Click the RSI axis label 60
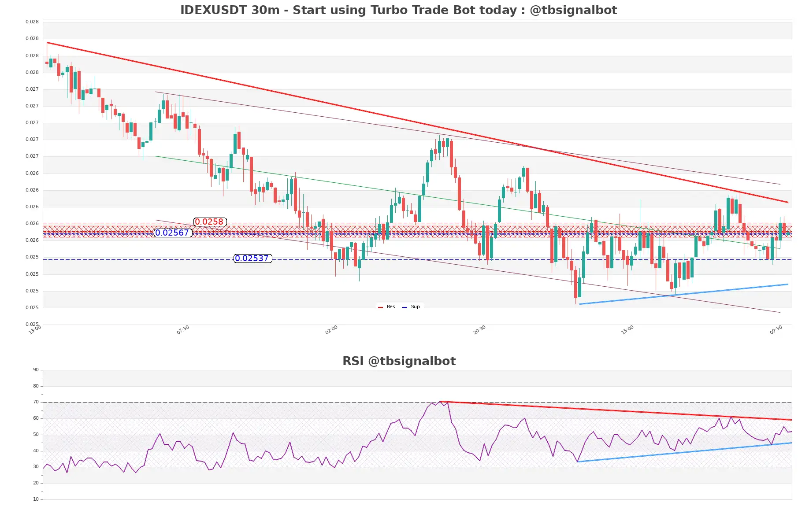Viewport: 798px width, 532px height. (36, 418)
